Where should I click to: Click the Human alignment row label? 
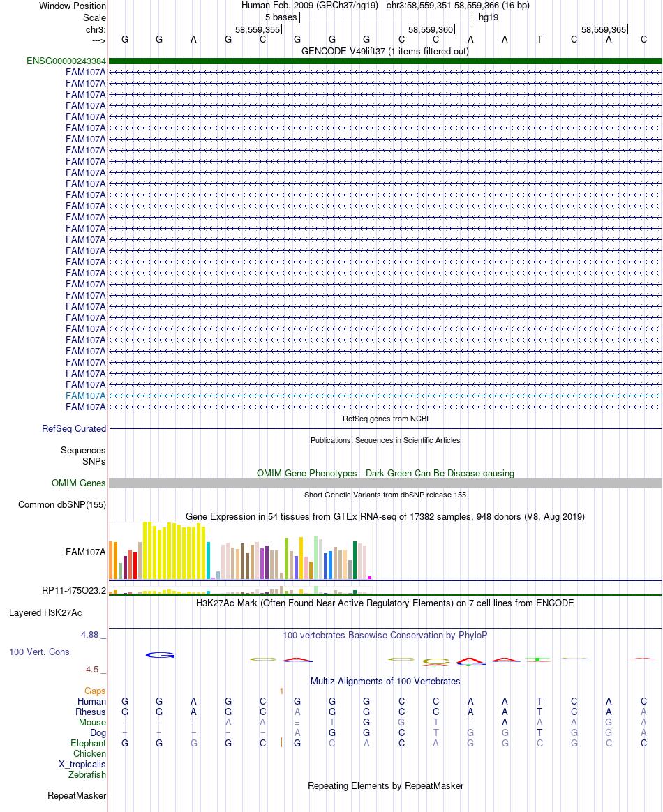(91, 701)
